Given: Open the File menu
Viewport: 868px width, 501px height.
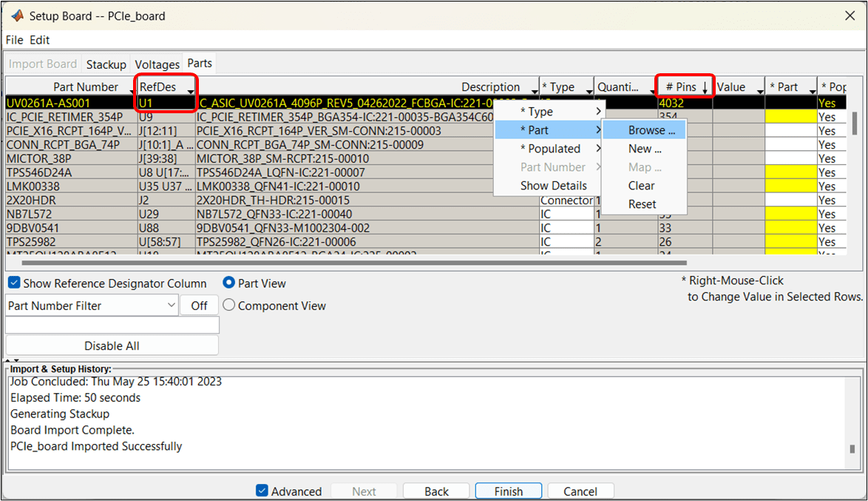Looking at the screenshot, I should (x=14, y=40).
